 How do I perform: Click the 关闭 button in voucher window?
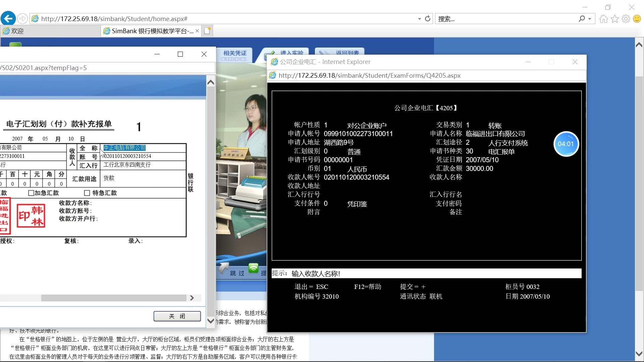tap(177, 316)
